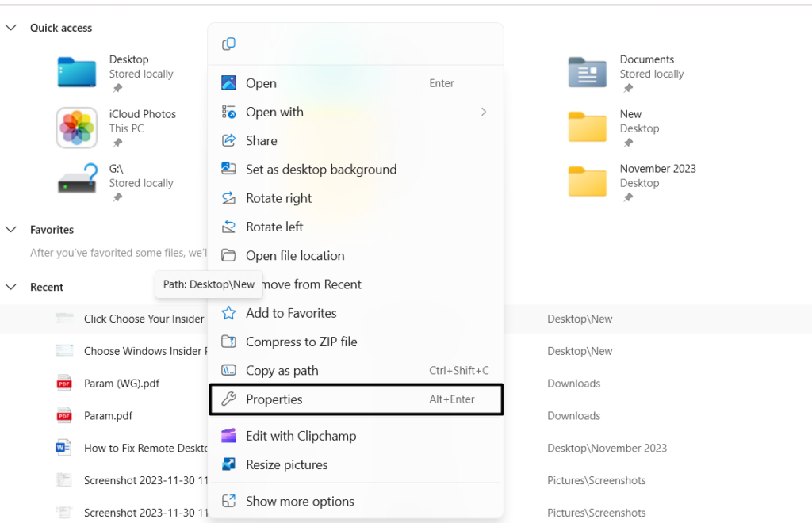Image resolution: width=812 pixels, height=523 pixels.
Task: Open the Desktop folder icon
Action: coord(77,73)
